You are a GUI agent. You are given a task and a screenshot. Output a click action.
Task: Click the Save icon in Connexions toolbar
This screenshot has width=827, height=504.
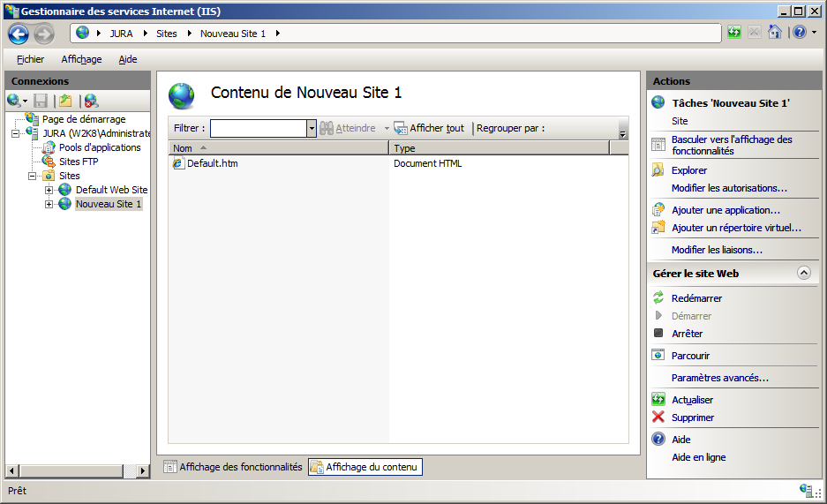point(41,101)
